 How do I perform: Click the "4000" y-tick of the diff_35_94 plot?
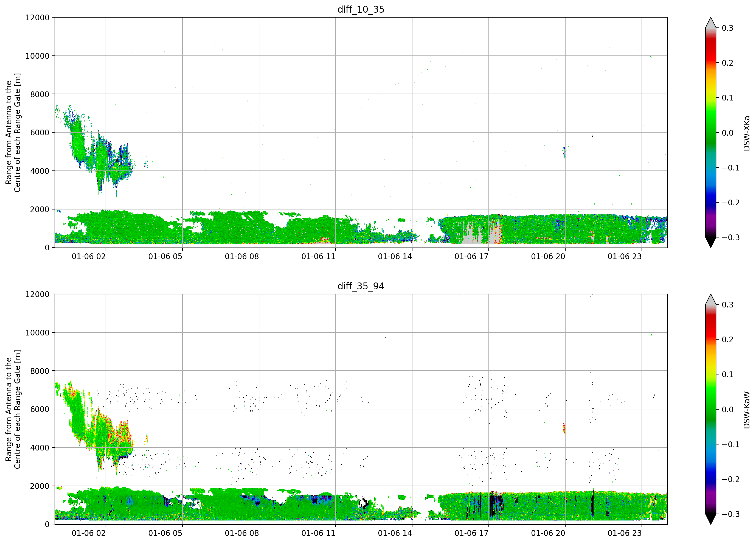[40, 448]
